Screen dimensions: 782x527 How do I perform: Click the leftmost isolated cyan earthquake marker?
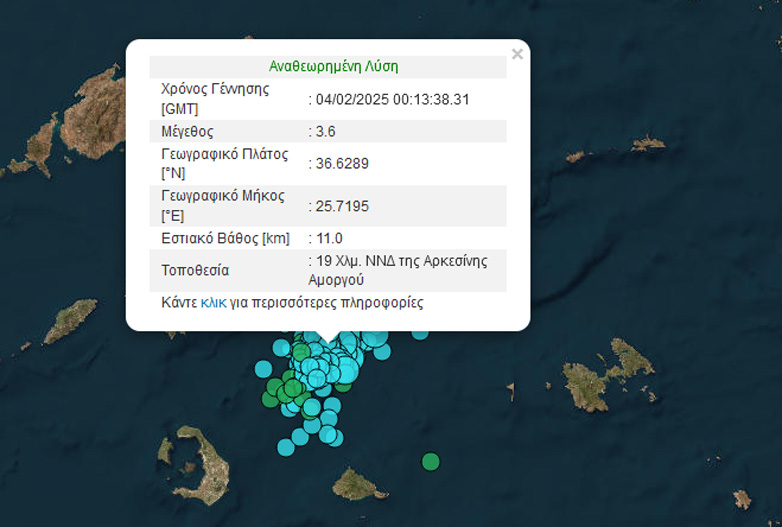(263, 368)
